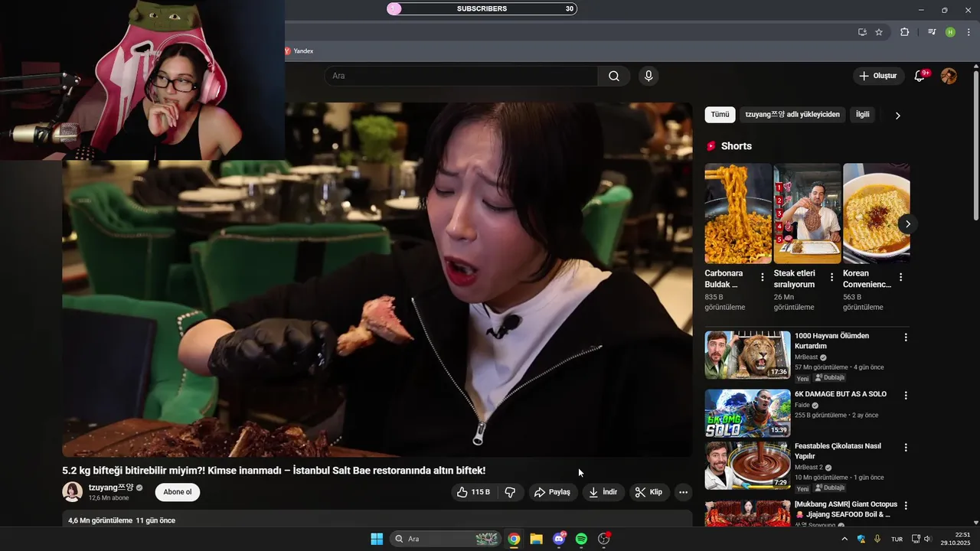The image size is (980, 551).
Task: Dislike the video with the thumbs-down icon
Action: click(511, 492)
